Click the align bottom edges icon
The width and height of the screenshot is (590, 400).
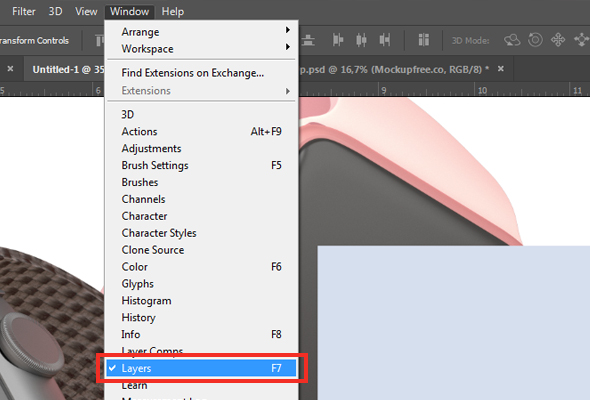pos(308,40)
